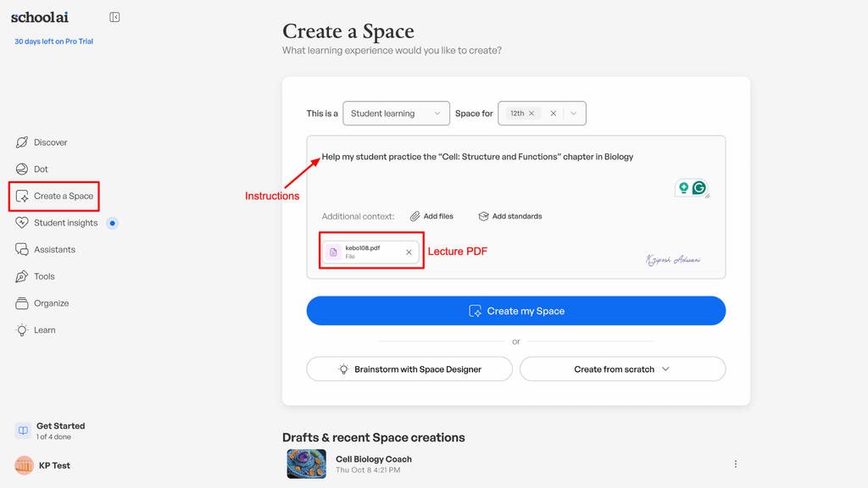Click Brainstorm with Space Designer
868x488 pixels.
click(409, 369)
